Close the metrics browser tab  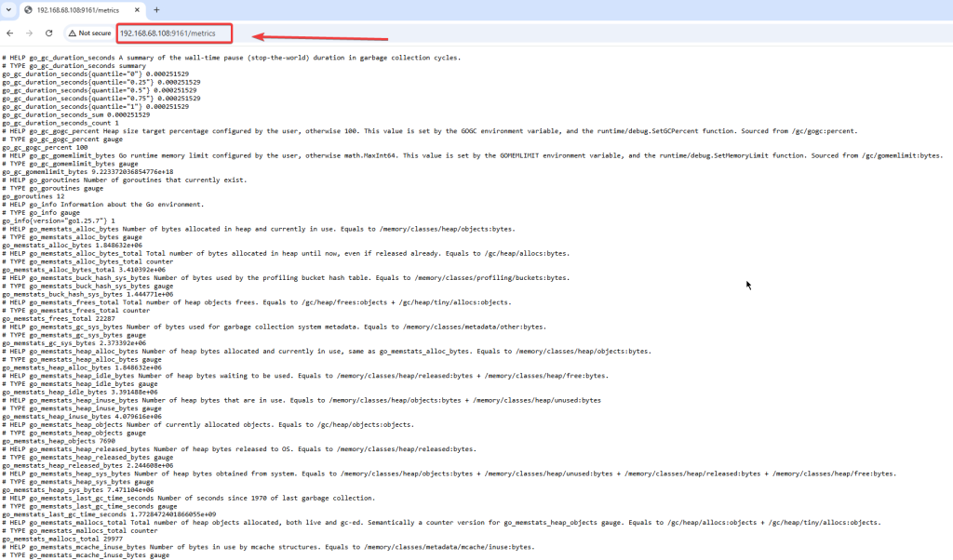137,9
